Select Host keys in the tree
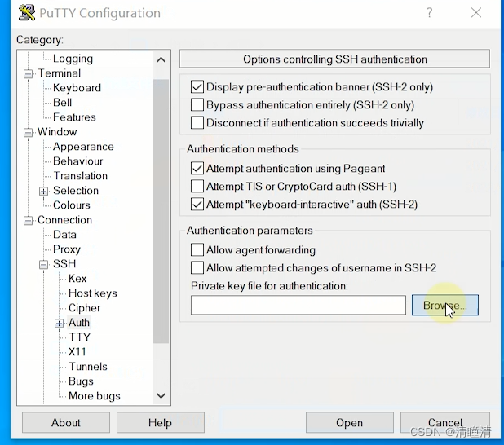Image resolution: width=504 pixels, height=445 pixels. pos(93,293)
